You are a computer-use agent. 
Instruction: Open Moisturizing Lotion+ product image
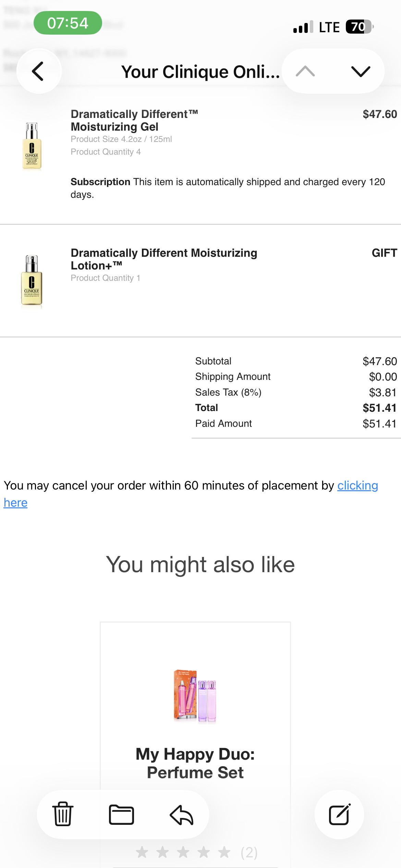[x=32, y=280]
